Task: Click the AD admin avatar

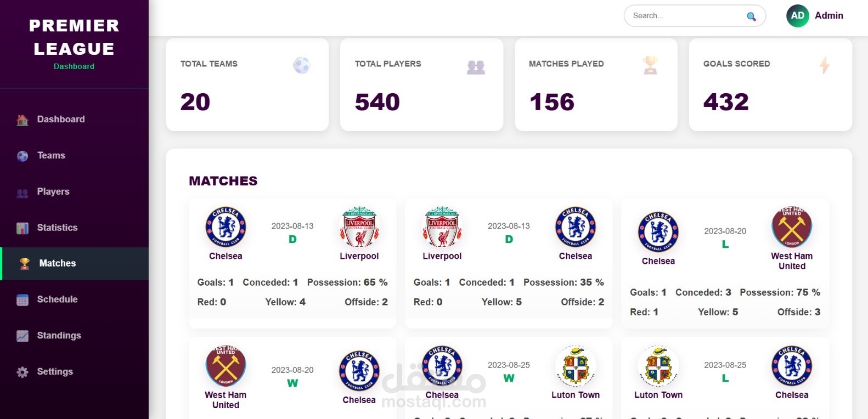Action: (x=797, y=16)
